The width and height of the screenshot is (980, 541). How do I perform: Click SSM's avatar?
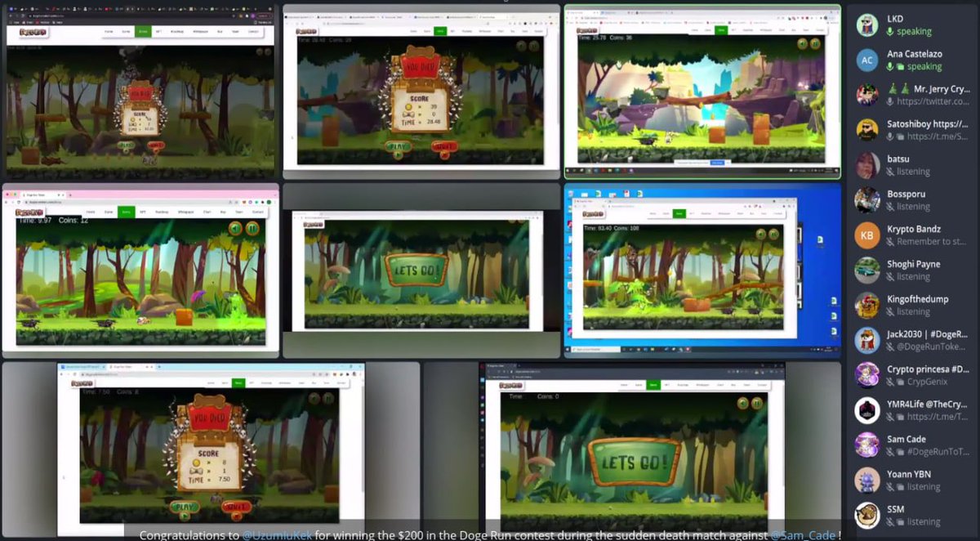pyautogui.click(x=867, y=516)
